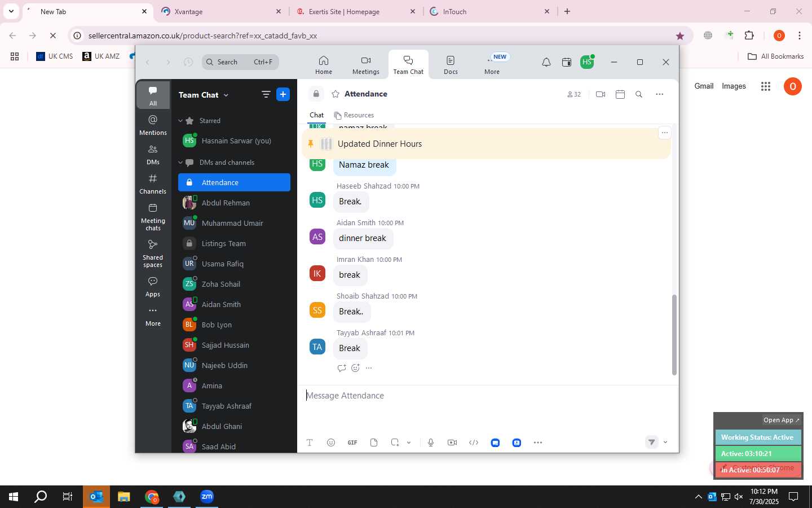Open Zoom history clock icon

click(x=188, y=62)
